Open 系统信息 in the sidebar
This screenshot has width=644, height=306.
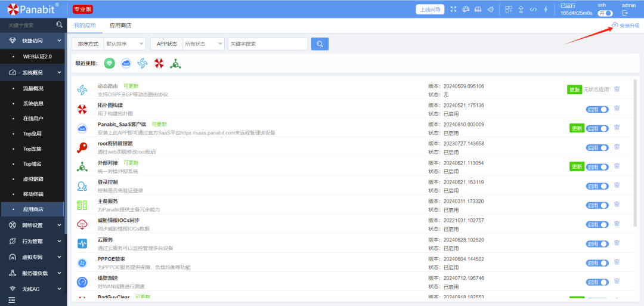pyautogui.click(x=33, y=104)
